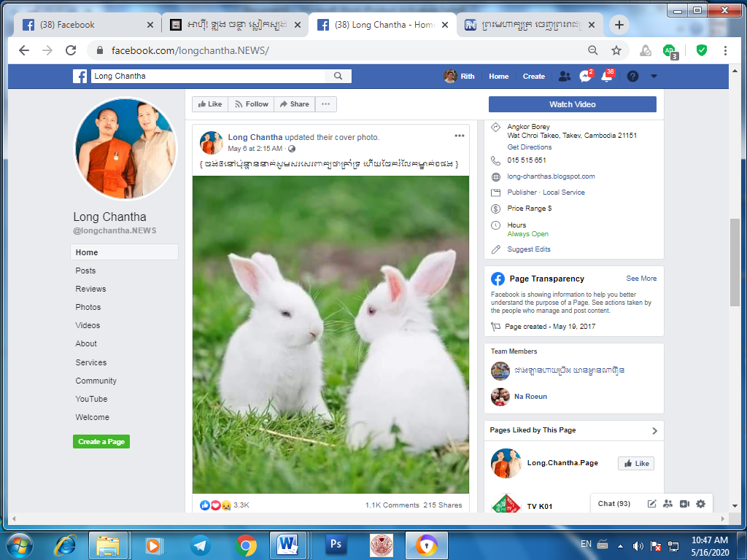Open the Facebook notifications bell
This screenshot has height=560, width=747.
tap(607, 76)
